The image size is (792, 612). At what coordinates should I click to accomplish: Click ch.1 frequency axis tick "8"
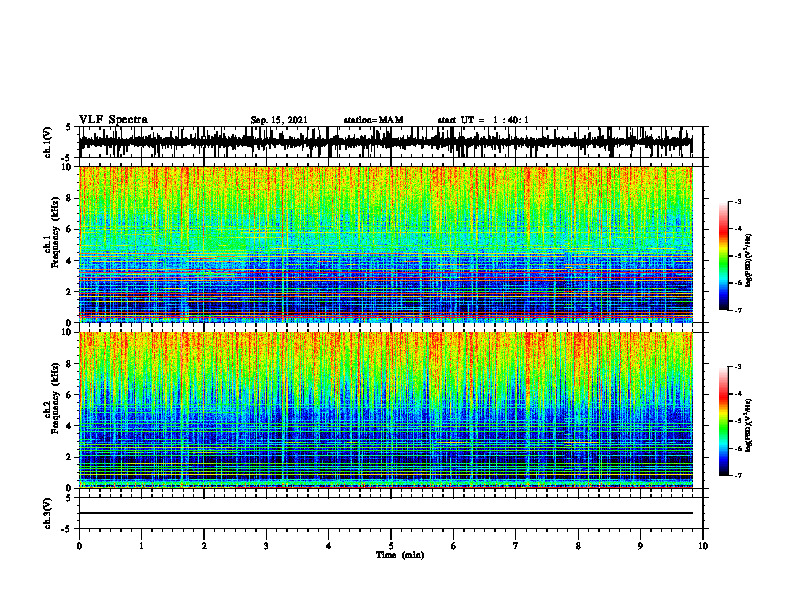point(70,198)
